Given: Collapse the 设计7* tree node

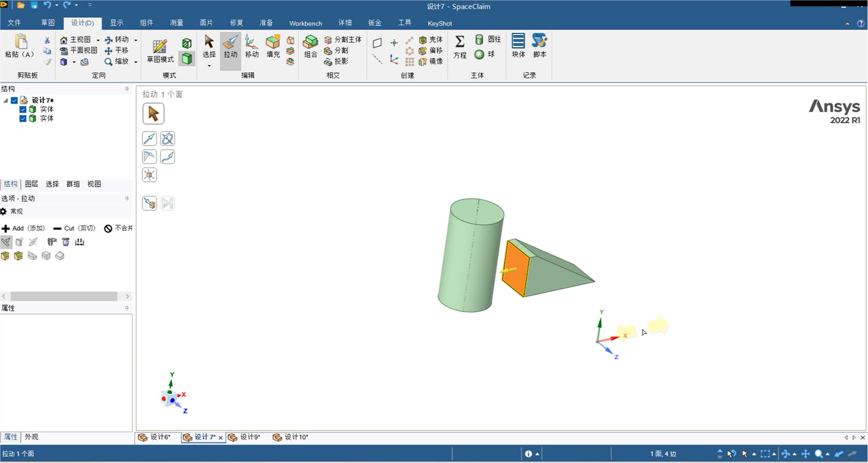Looking at the screenshot, I should coord(6,100).
